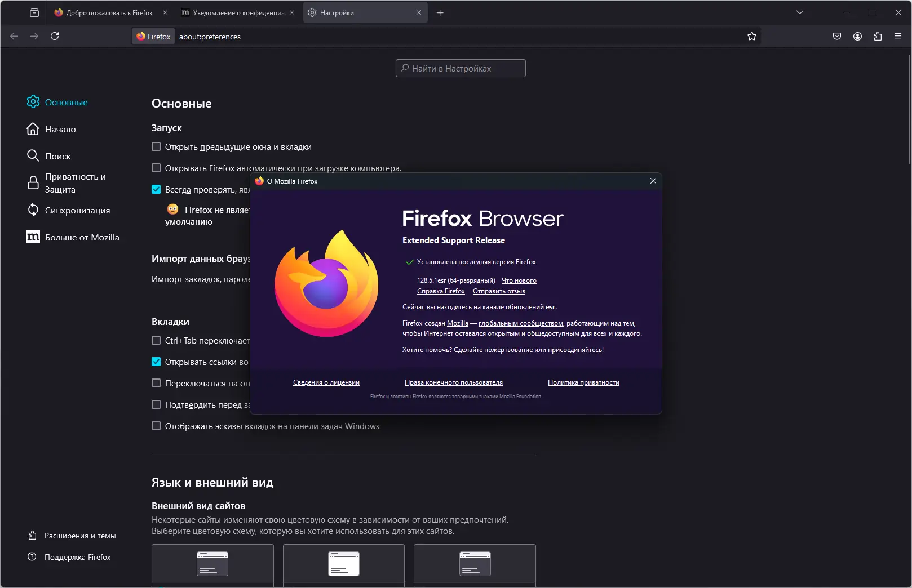Open the application hamburger menu
This screenshot has height=588, width=912.
click(x=898, y=36)
